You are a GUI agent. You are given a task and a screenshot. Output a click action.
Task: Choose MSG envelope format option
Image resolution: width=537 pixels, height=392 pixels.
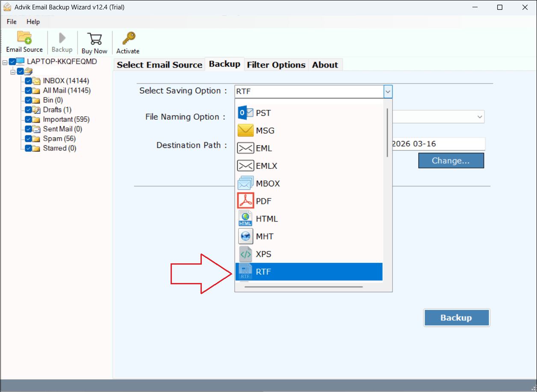tap(265, 131)
